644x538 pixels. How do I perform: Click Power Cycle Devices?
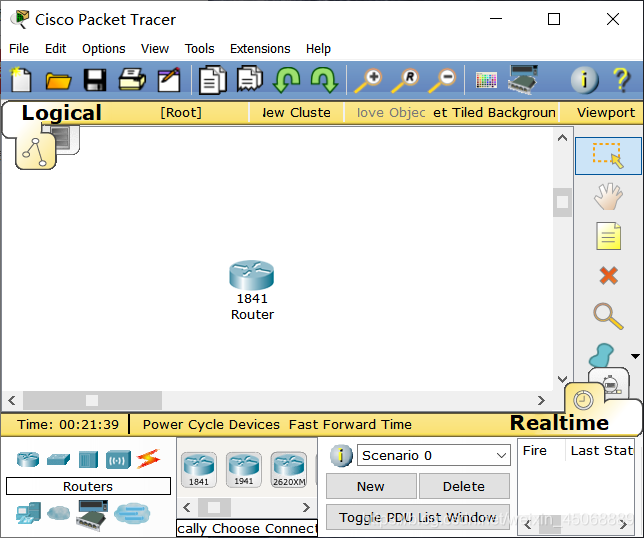pyautogui.click(x=211, y=424)
